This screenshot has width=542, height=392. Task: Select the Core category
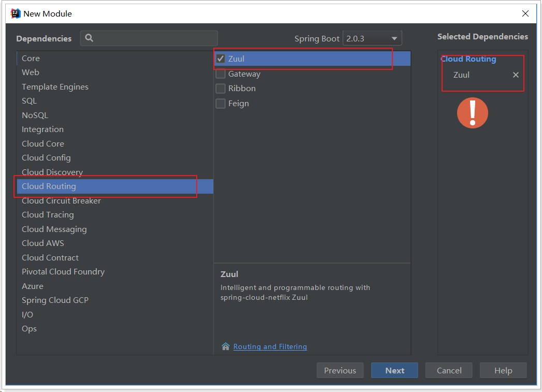click(115, 59)
